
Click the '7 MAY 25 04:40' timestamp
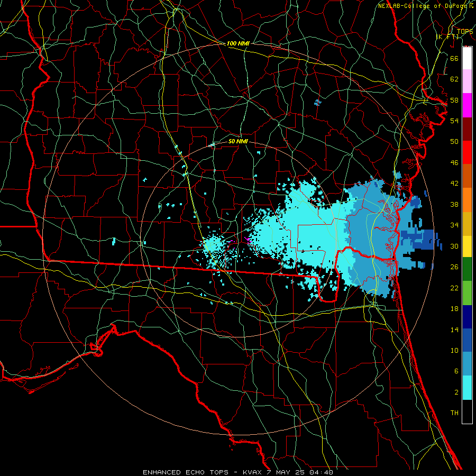[300, 472]
